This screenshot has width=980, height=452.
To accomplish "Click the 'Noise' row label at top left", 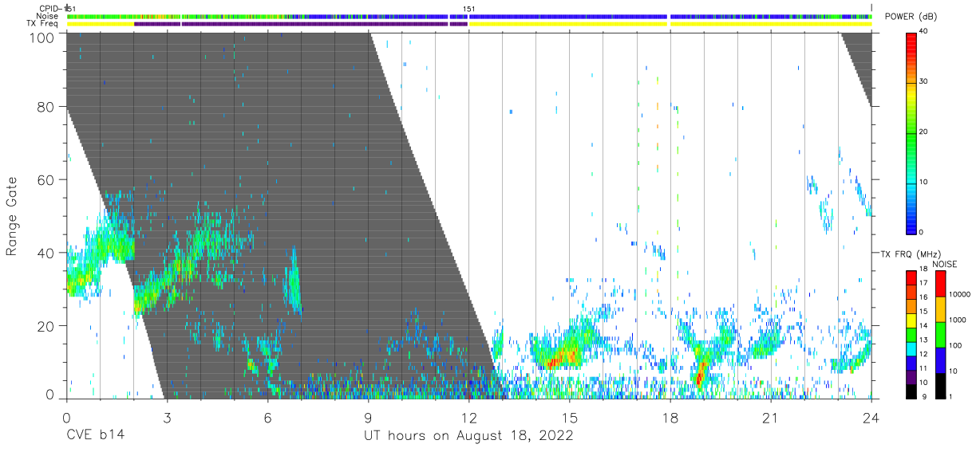I will [47, 16].
